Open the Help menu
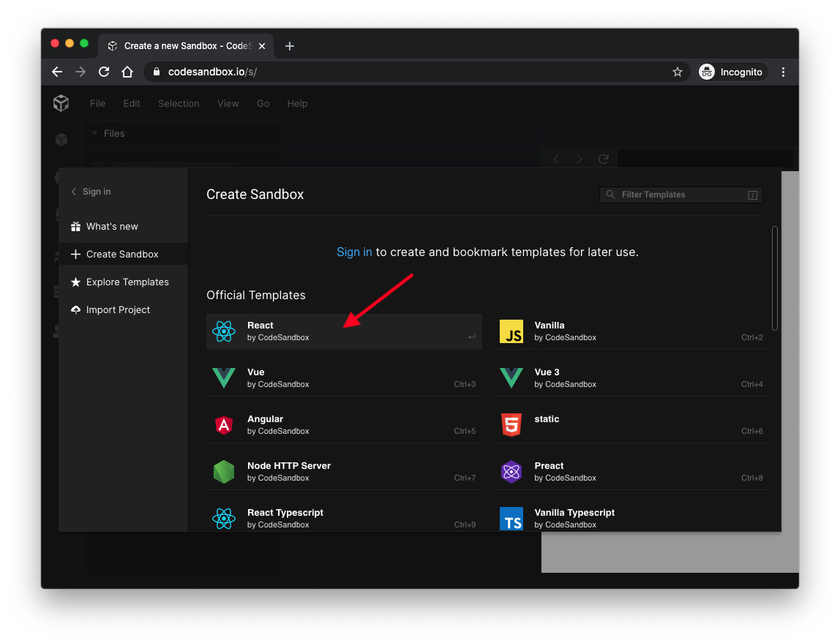 297,103
